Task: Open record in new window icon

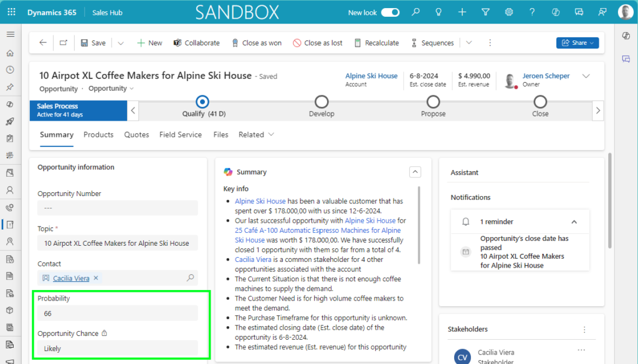Action: [64, 43]
